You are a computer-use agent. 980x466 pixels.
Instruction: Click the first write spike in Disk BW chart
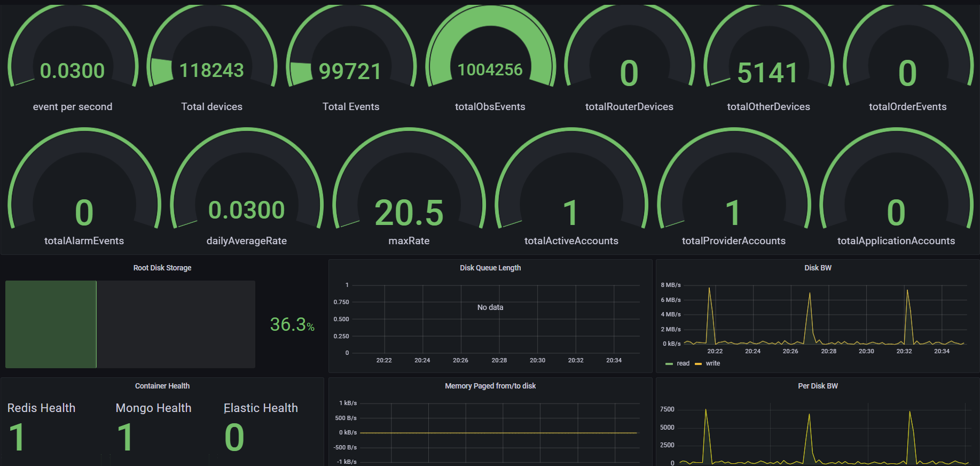[x=709, y=315]
